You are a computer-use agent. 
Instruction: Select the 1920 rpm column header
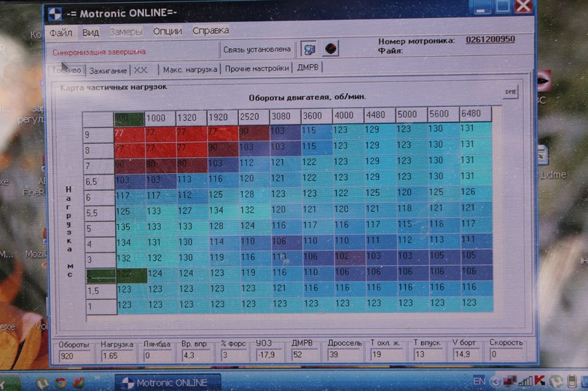coord(222,117)
